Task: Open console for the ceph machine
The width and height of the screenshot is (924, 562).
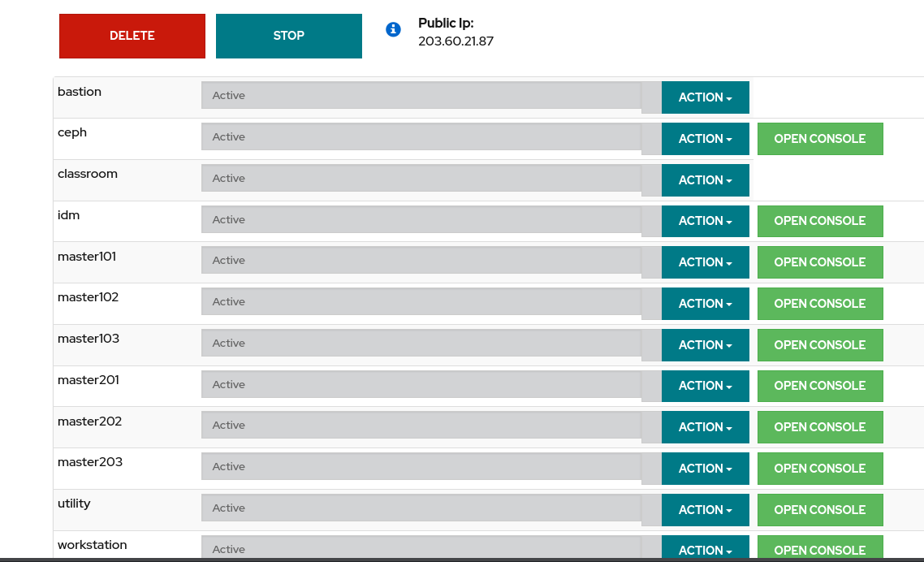Action: click(x=819, y=139)
